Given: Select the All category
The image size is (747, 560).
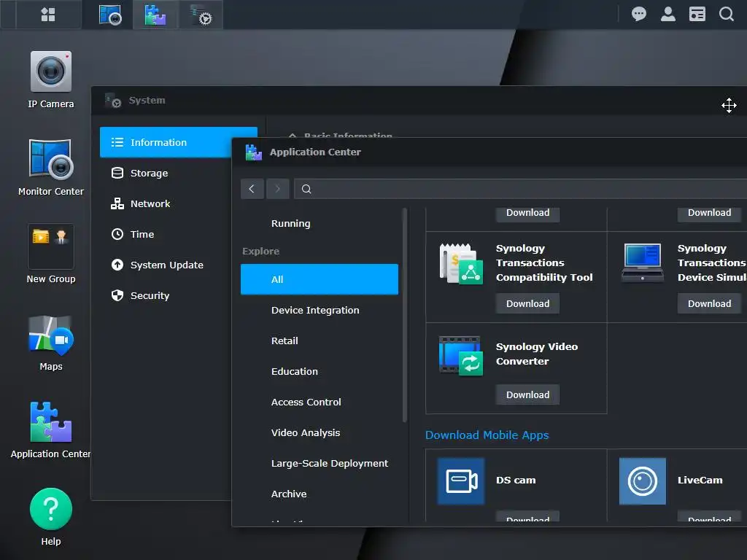Looking at the screenshot, I should (x=320, y=279).
